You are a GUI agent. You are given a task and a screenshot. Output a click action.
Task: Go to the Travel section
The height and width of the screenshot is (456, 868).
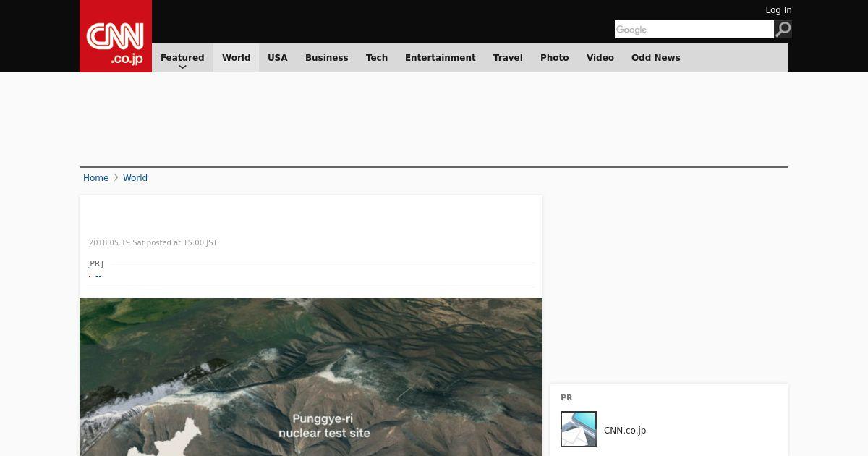(x=508, y=58)
